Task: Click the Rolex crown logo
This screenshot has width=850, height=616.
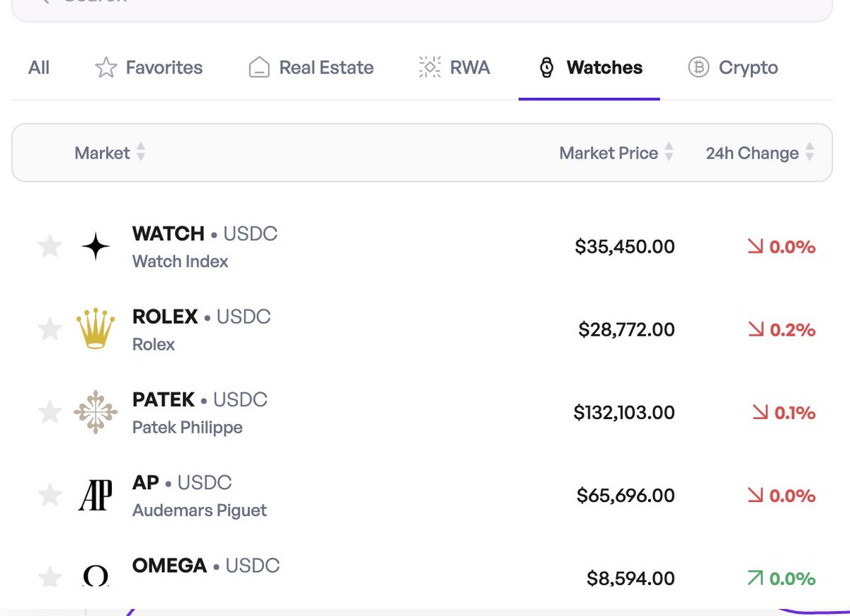Action: 96,329
